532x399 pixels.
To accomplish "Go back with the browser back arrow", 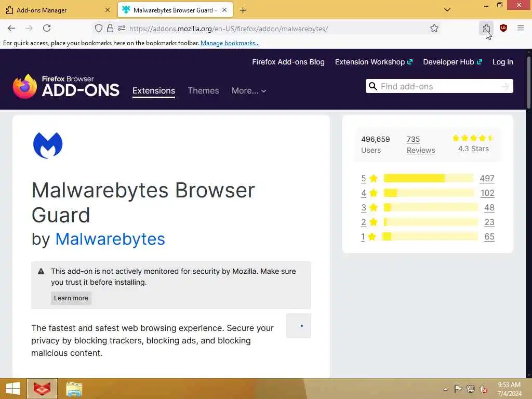I will click(11, 29).
